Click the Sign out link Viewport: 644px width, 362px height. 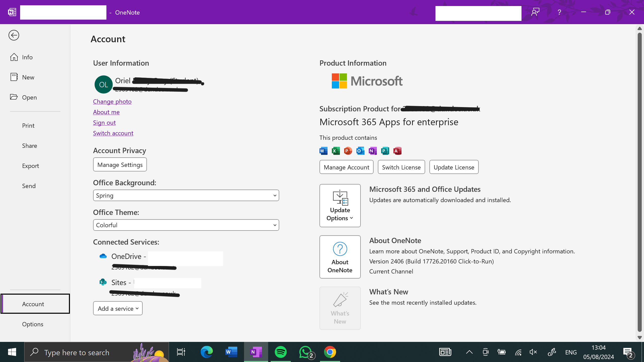(104, 122)
